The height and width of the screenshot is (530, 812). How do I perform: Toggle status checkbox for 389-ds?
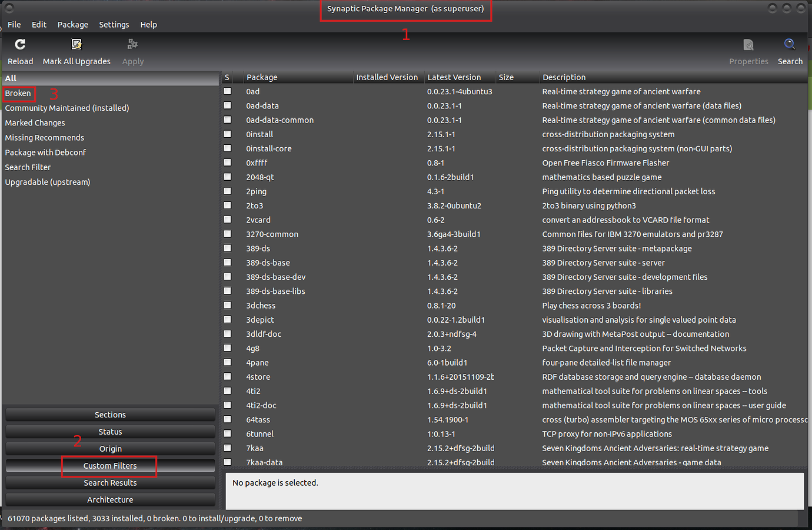tap(228, 248)
